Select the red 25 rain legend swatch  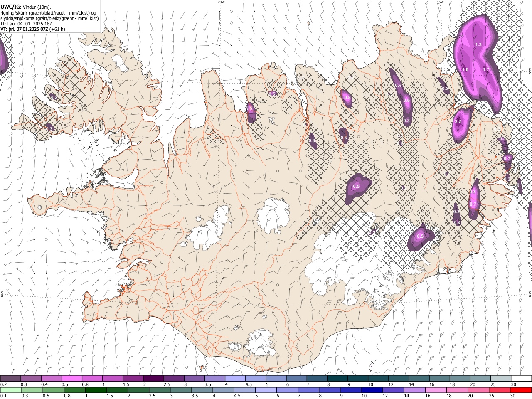[x=499, y=390]
